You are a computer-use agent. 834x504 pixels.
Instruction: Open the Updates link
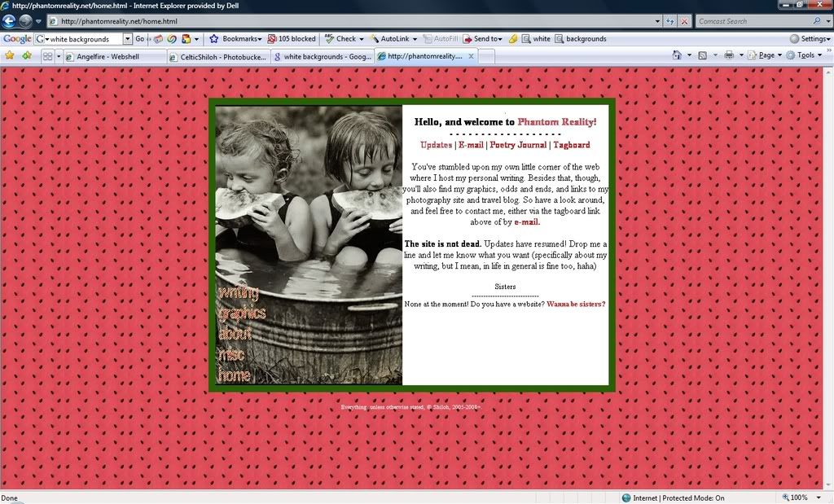click(437, 145)
